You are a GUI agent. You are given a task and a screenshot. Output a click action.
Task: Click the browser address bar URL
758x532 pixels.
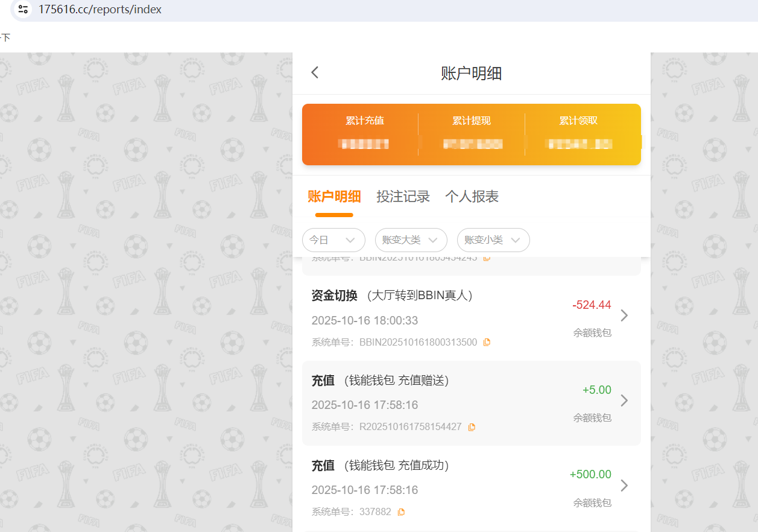tap(100, 9)
